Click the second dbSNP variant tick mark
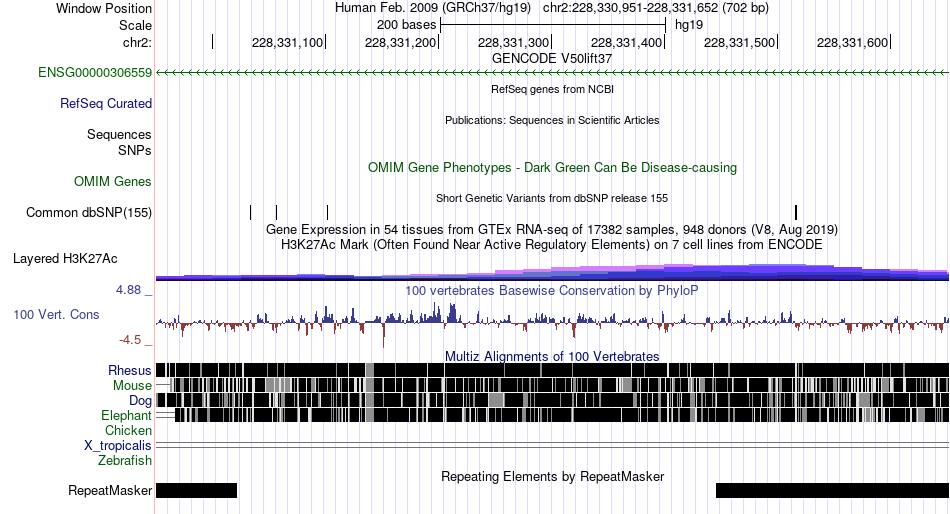The image size is (950, 514). (x=276, y=212)
